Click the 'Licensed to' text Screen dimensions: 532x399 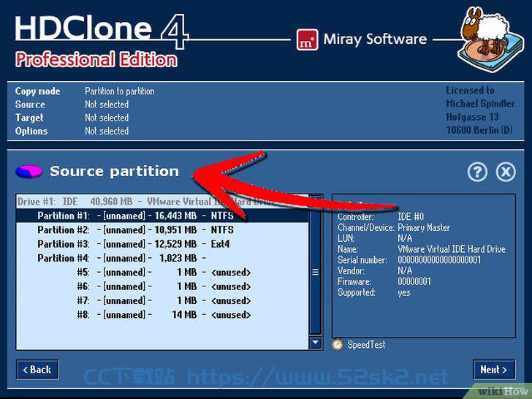pyautogui.click(x=470, y=91)
